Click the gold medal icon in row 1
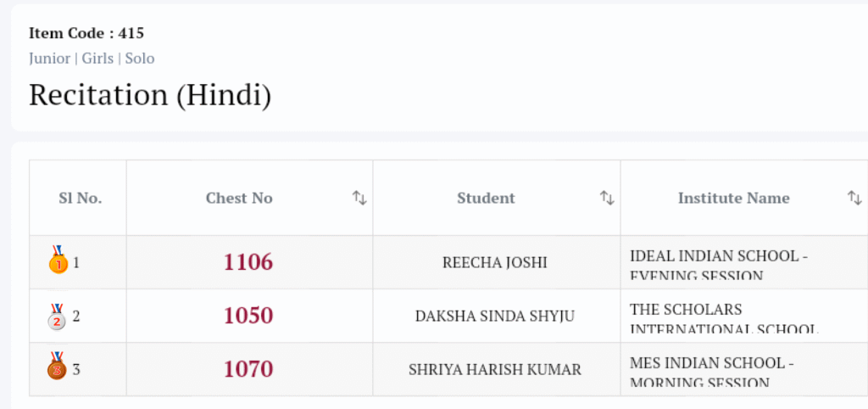This screenshot has height=409, width=868. [58, 261]
